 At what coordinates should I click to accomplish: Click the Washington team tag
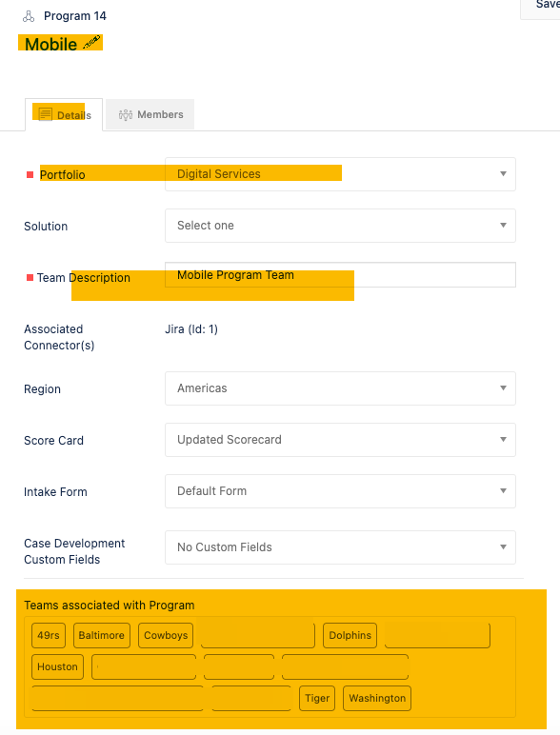coord(377,699)
